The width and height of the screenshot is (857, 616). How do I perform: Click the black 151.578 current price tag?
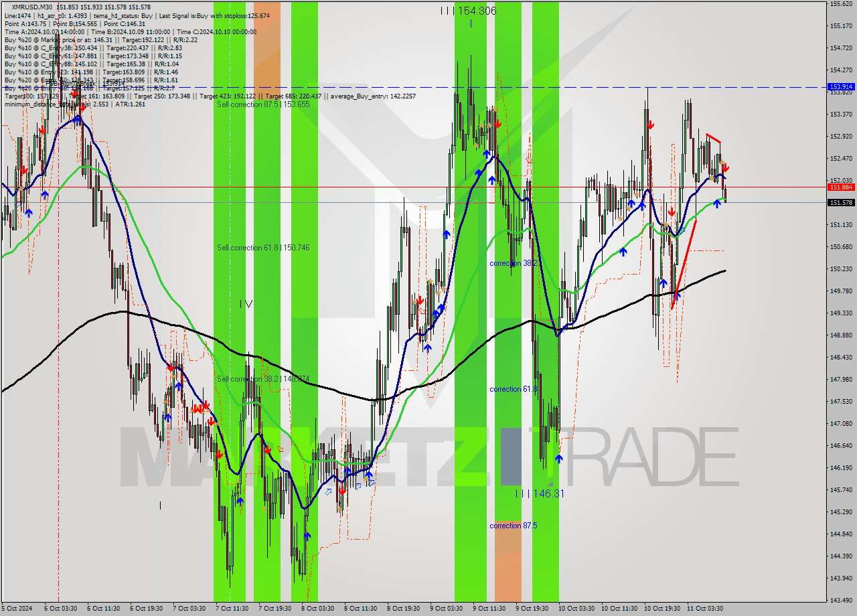pyautogui.click(x=841, y=202)
